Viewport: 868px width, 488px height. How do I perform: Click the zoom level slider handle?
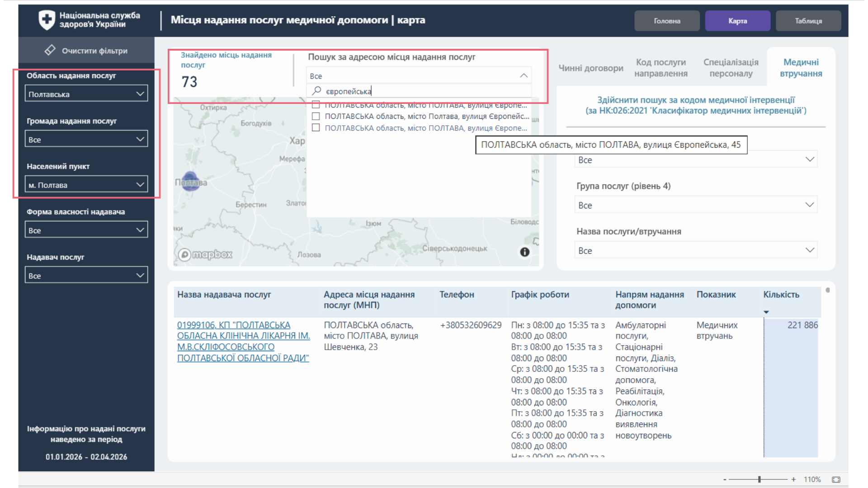point(759,479)
